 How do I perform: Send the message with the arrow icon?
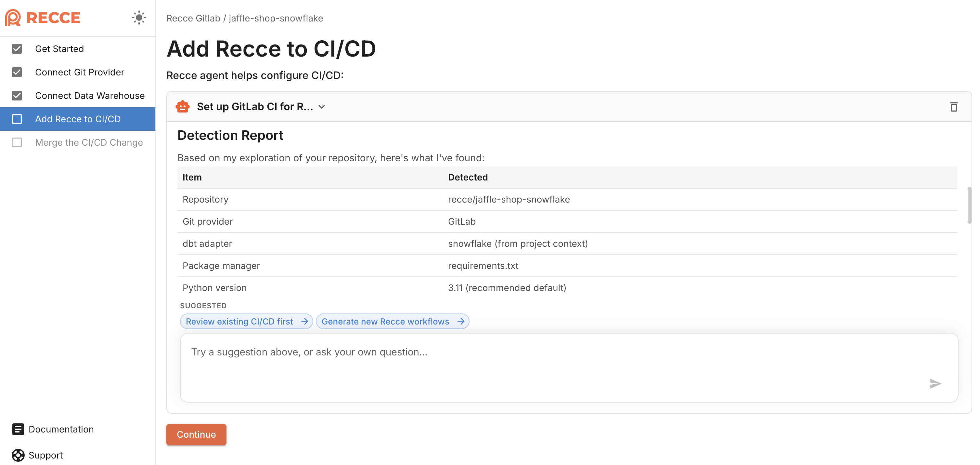(935, 384)
